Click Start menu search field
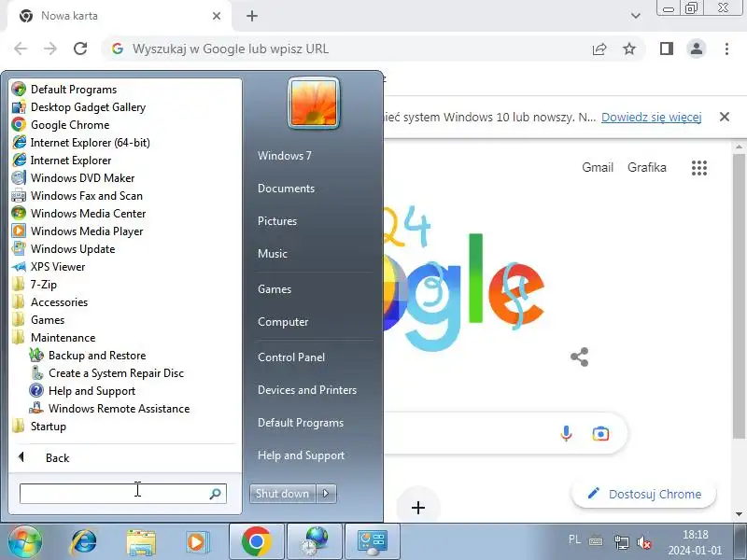The image size is (747, 560). [122, 494]
